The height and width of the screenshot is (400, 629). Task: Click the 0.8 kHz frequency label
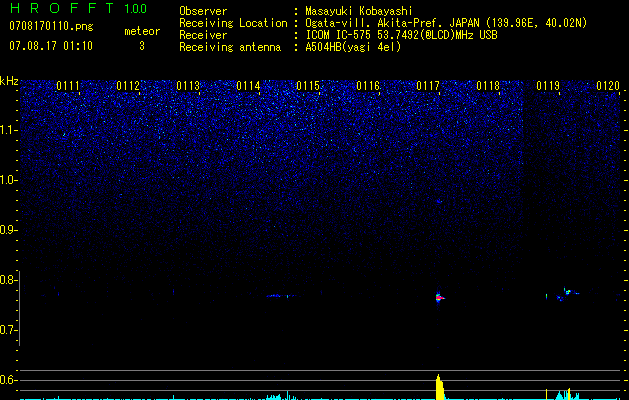8,280
